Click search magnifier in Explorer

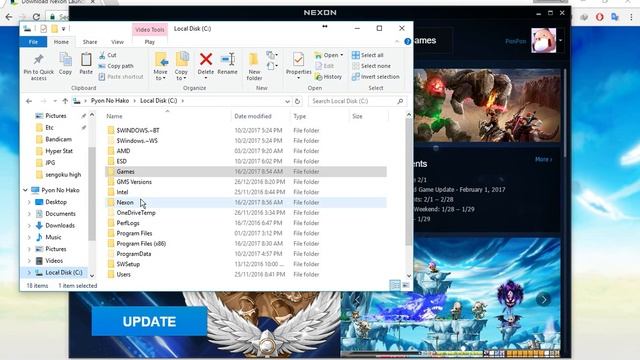400,101
